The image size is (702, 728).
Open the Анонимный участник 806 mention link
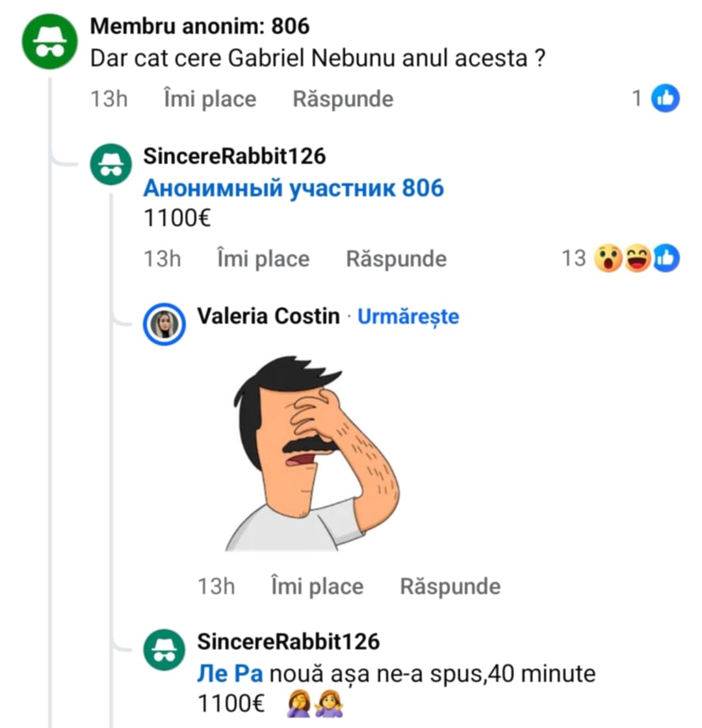point(293,188)
